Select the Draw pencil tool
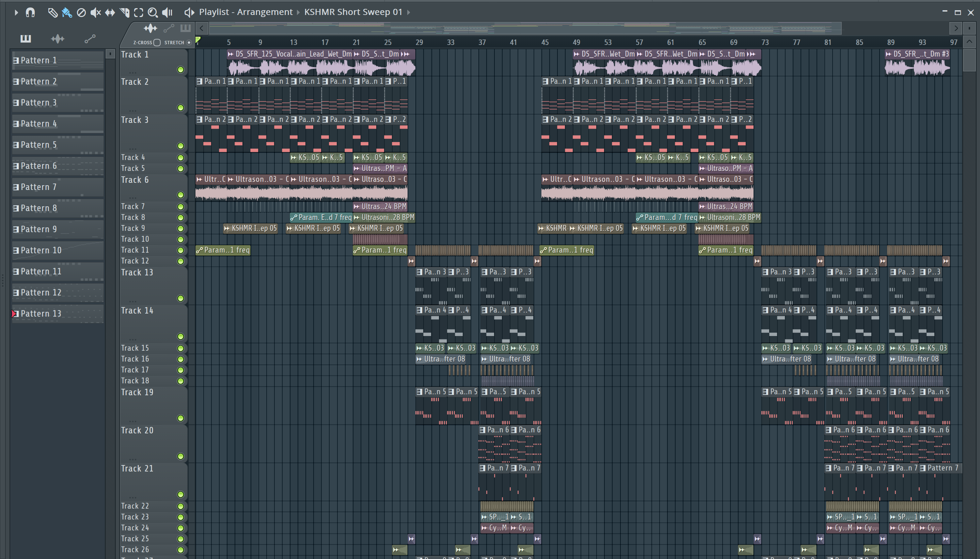This screenshot has width=980, height=559. 53,13
